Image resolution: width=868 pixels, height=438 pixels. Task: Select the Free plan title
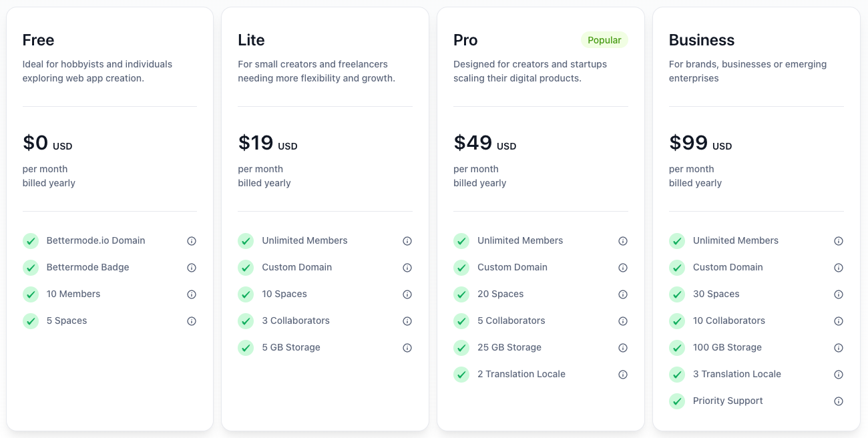38,40
